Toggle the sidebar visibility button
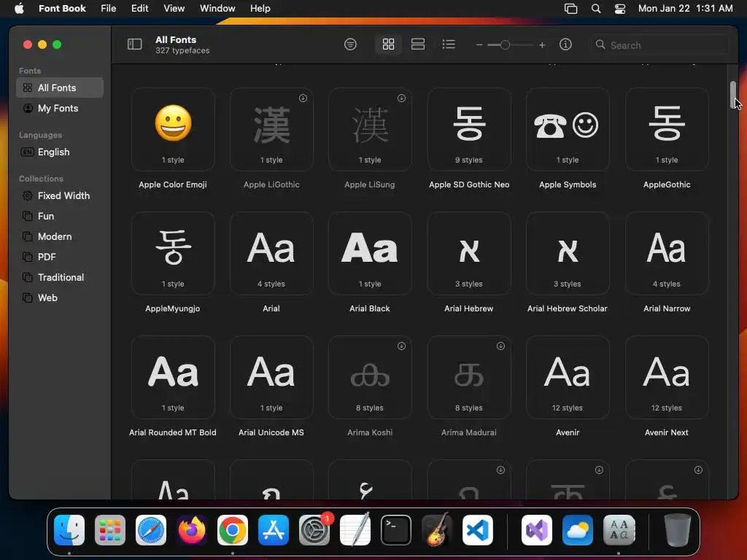This screenshot has height=560, width=747. [135, 44]
